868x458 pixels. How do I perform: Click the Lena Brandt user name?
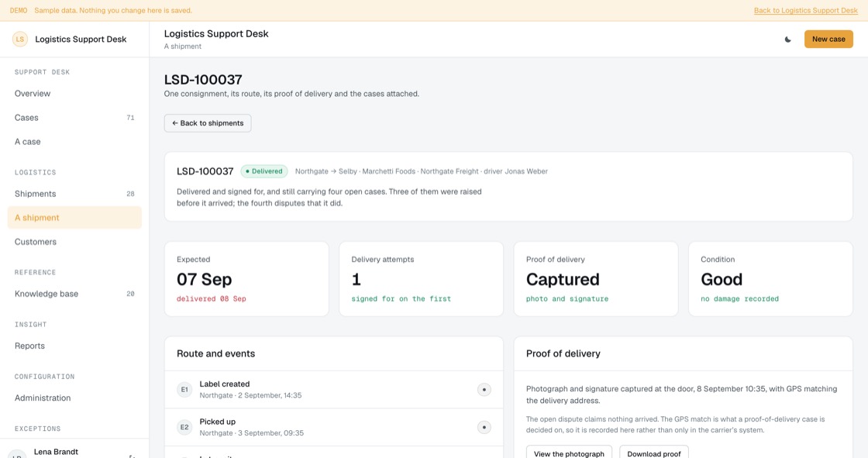coord(56,452)
